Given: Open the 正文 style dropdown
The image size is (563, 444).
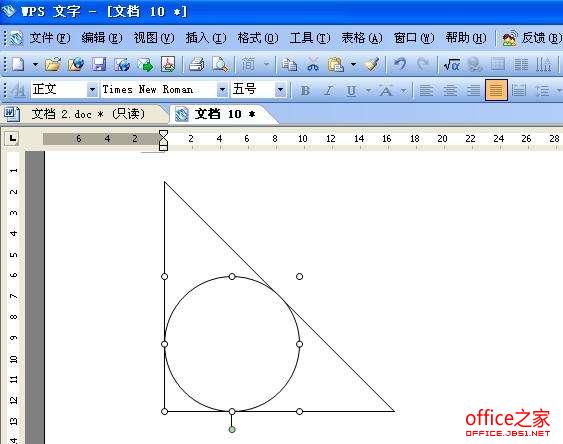Looking at the screenshot, I should (92, 90).
